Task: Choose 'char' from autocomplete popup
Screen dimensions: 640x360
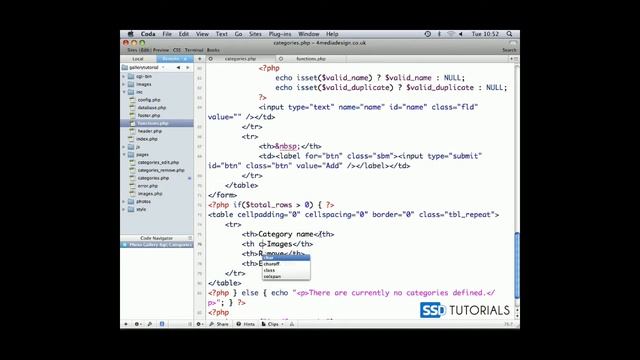Action: pos(286,258)
